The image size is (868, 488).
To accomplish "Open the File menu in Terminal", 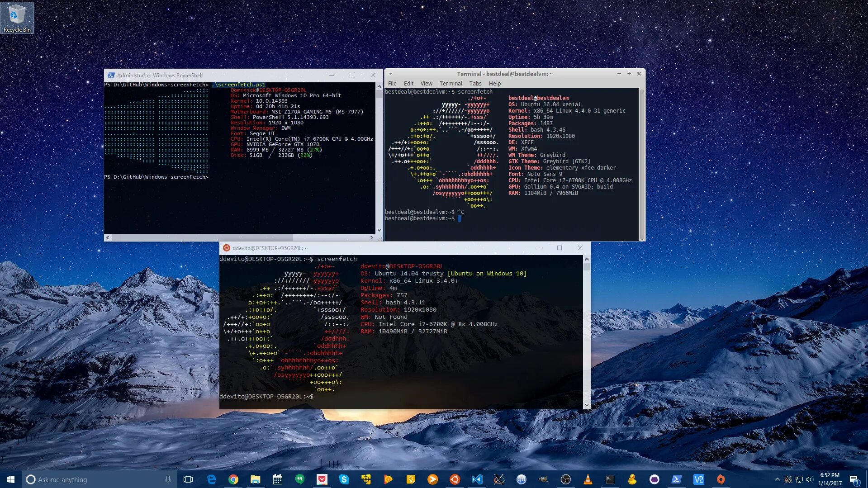I will (x=392, y=83).
